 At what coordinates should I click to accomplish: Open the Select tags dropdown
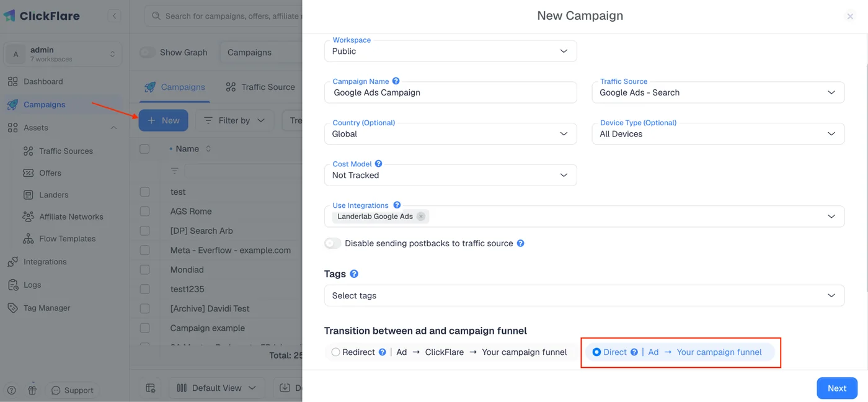pos(584,295)
